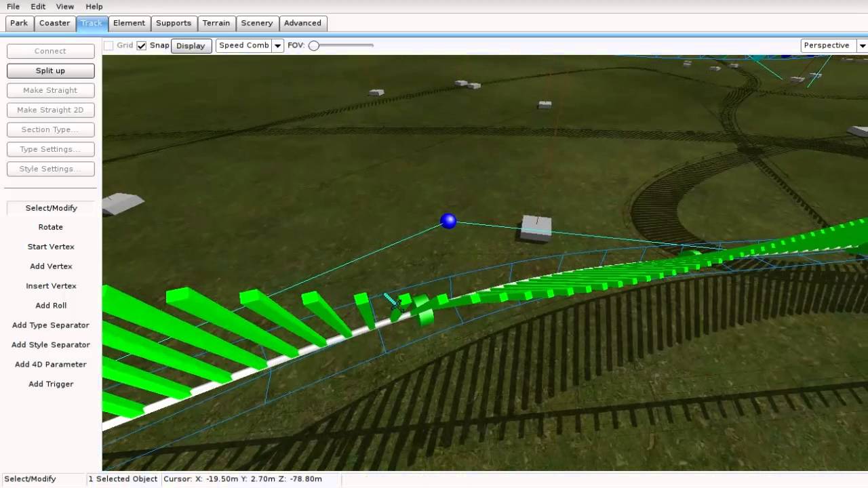Open the Help menu
Screen dimensions: 868x488
tap(94, 6)
